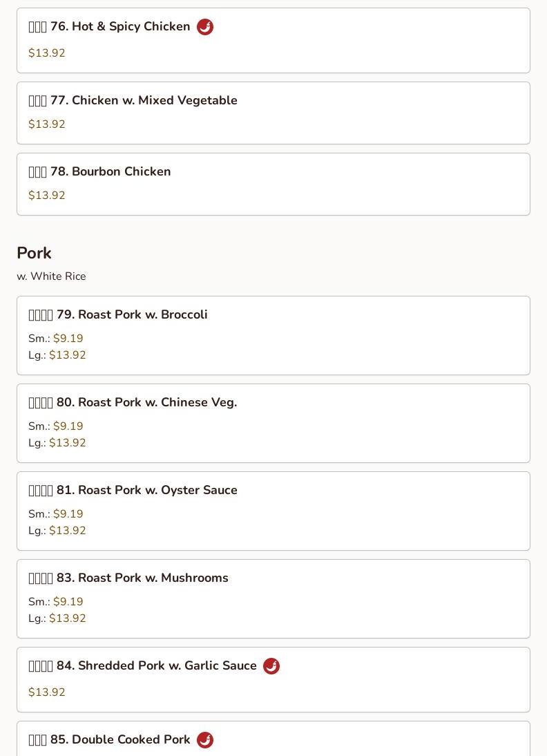Click spicy icon beside Hot & Spicy Chicken
This screenshot has height=756, width=547.
(x=205, y=27)
